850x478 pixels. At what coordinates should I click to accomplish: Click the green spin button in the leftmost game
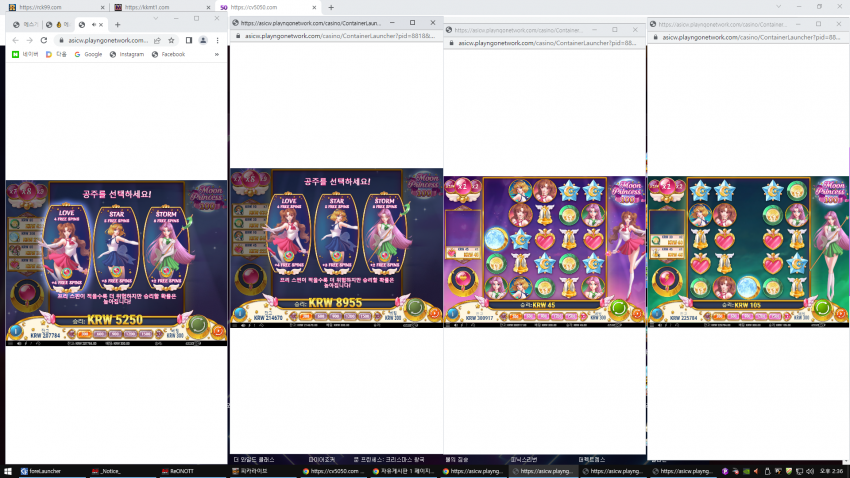pos(198,325)
